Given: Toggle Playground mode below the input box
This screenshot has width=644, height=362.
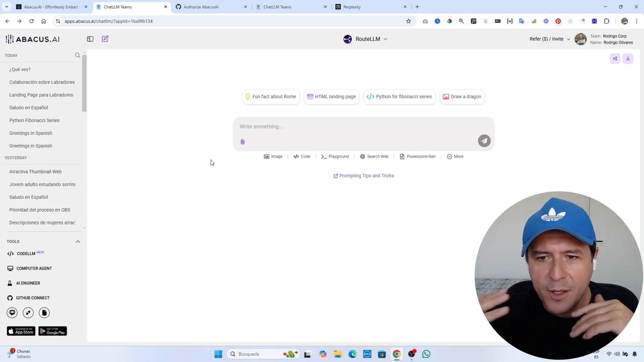Looking at the screenshot, I should point(334,156).
